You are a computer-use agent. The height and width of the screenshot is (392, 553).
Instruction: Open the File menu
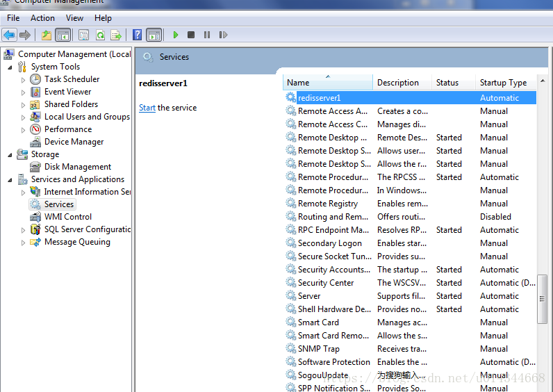pos(13,18)
